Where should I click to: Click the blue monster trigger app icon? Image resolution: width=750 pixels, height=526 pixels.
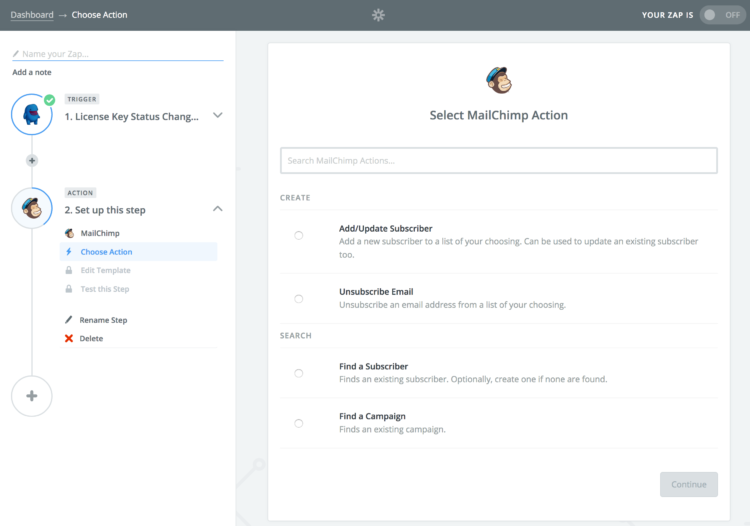[32, 114]
